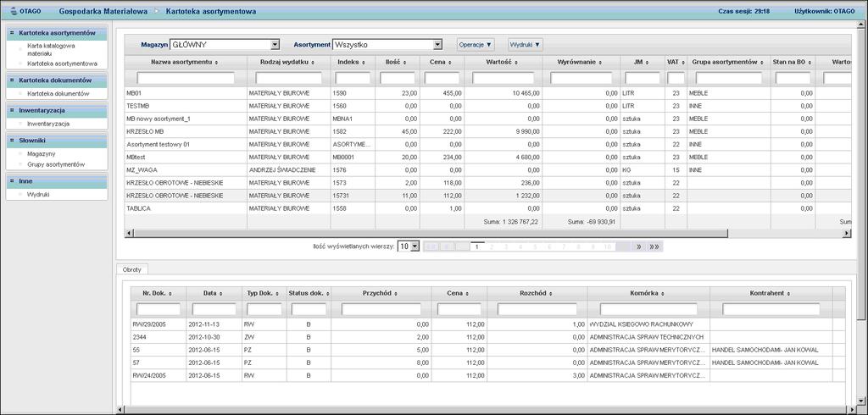Click scroll-right arrow of assortment table
Screen dimensions: 868x415
click(847, 234)
